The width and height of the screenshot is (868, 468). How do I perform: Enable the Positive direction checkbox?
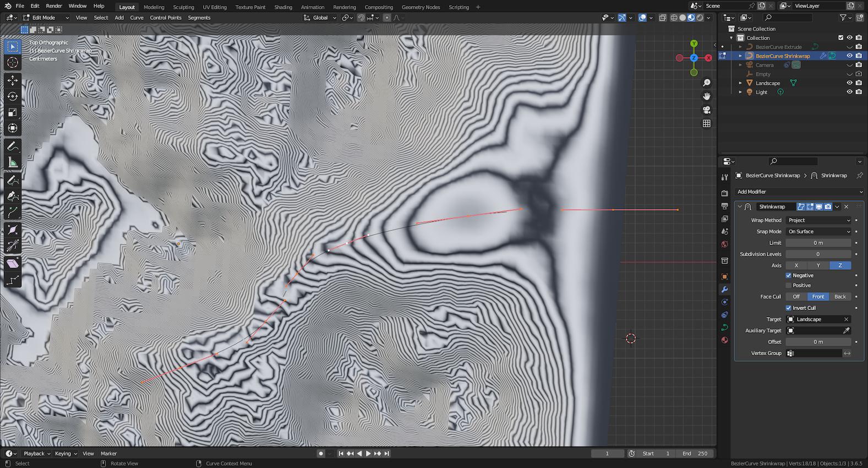[x=789, y=285]
